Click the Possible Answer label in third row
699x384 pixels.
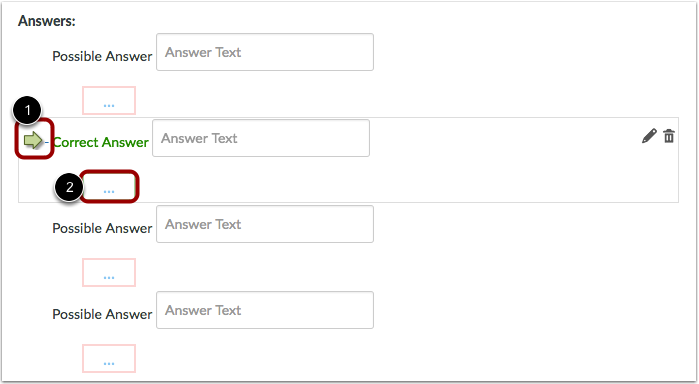click(x=102, y=228)
